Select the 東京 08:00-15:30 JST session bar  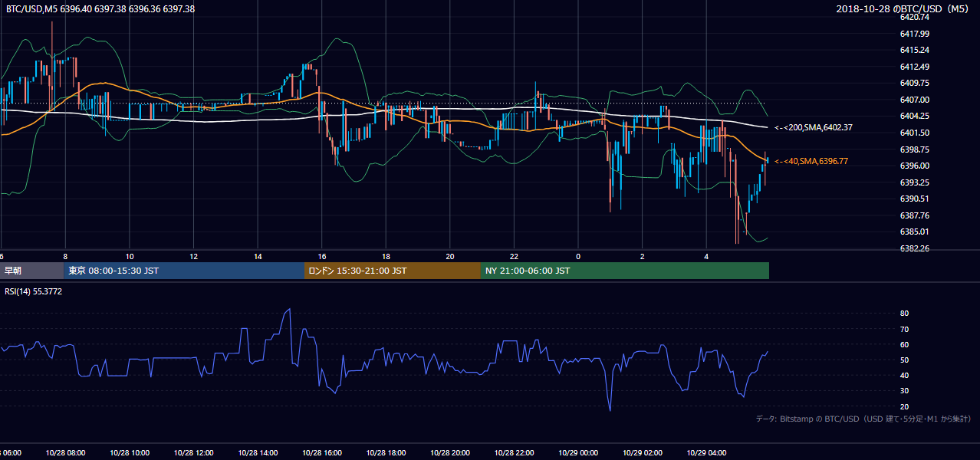pyautogui.click(x=185, y=271)
